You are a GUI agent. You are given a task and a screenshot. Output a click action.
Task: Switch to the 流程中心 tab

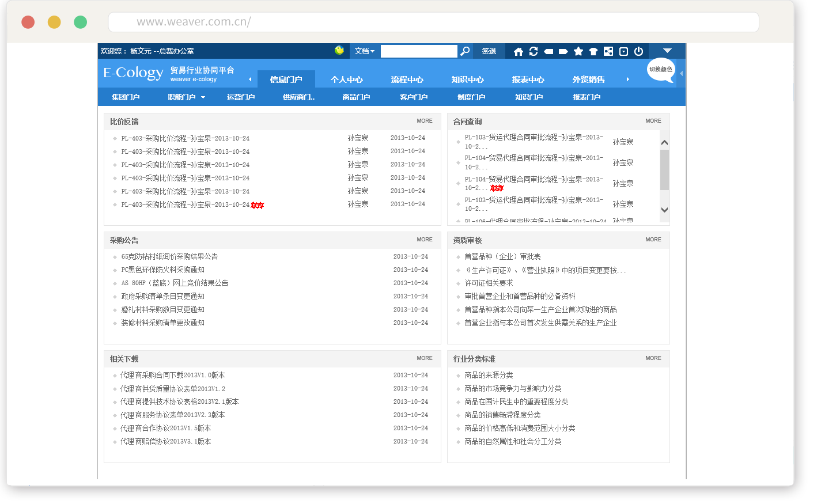[x=407, y=79]
